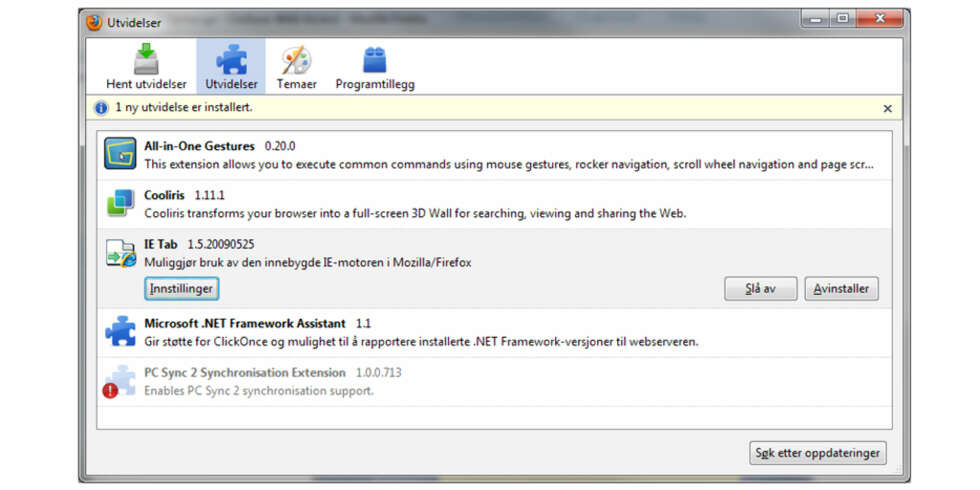Click the Cooliris extension icon
Viewport: 980px width, 490px height.
(x=120, y=204)
